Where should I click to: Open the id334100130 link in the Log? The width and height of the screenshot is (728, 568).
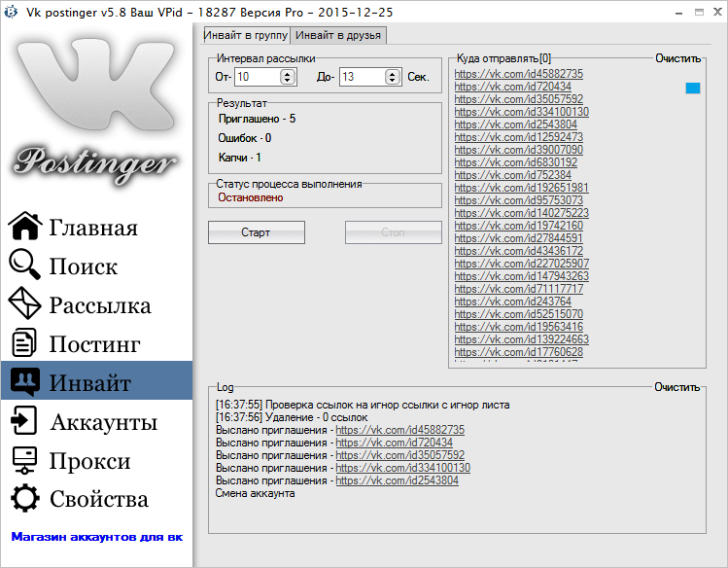click(x=403, y=468)
